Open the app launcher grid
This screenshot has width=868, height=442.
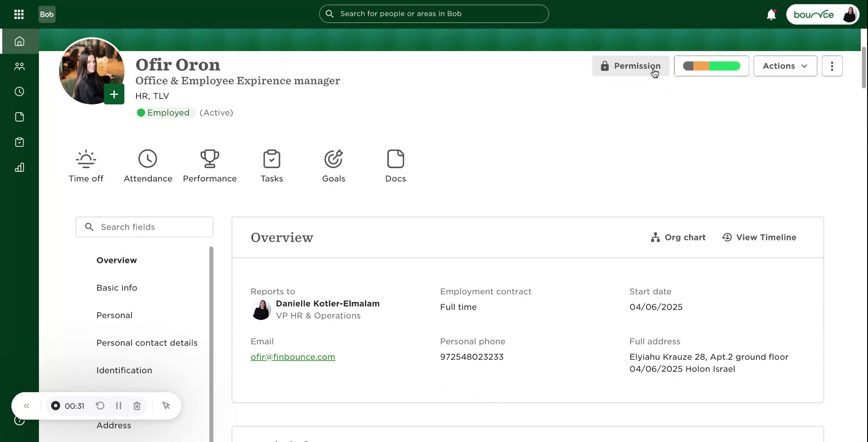[x=19, y=14]
